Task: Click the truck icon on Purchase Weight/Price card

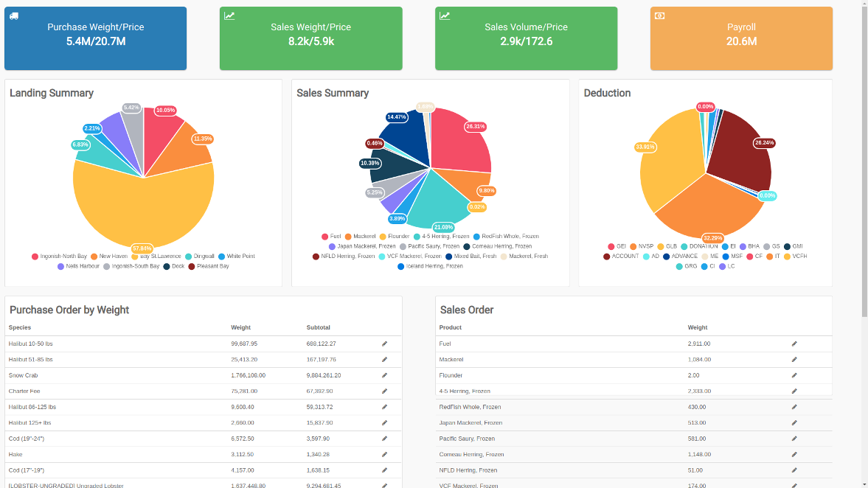Action: 14,15
